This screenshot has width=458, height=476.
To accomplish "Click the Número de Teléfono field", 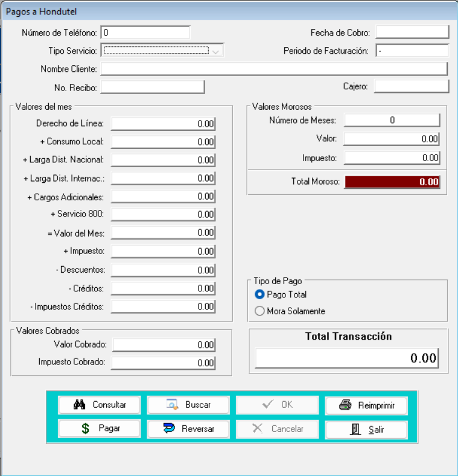I will tap(145, 33).
